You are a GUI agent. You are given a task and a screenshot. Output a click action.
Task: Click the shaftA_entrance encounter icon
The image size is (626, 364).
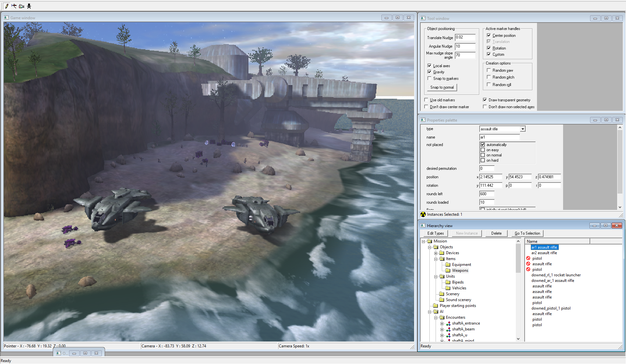click(448, 323)
